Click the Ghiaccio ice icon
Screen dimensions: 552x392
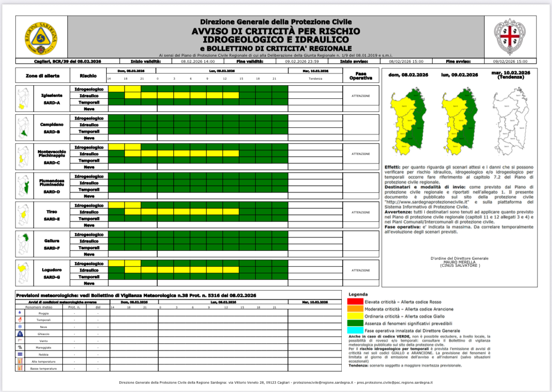(20, 334)
